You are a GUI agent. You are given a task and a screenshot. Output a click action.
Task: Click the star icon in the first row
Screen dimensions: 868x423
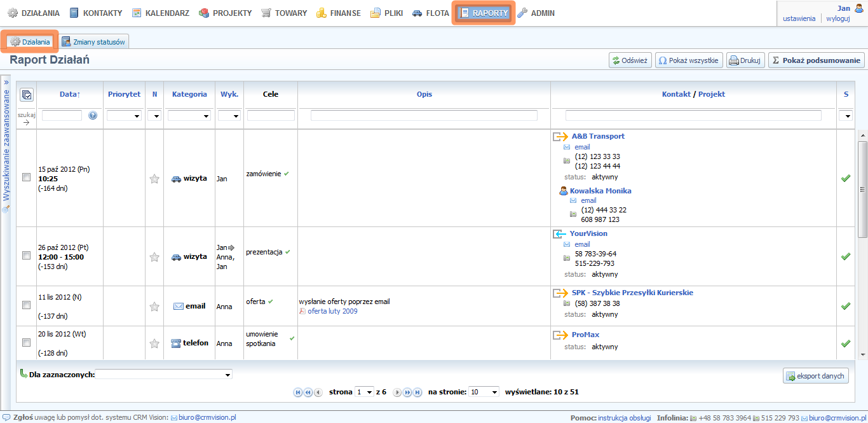(154, 179)
